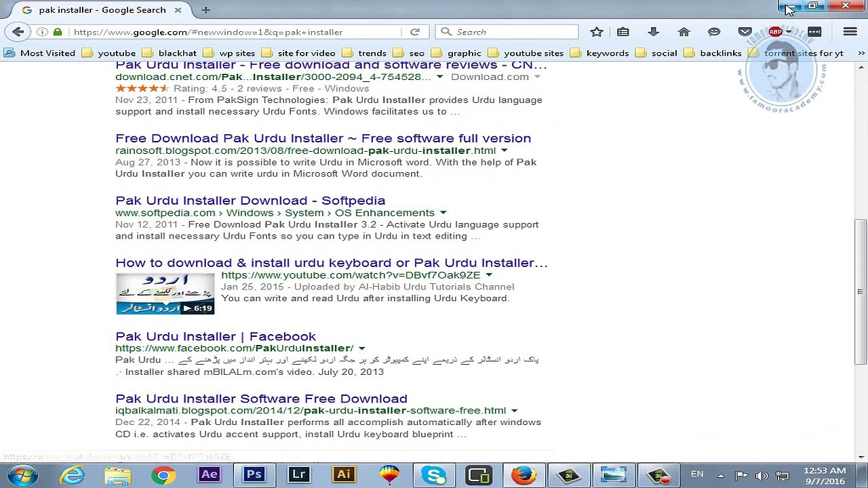Expand arrow next to softpedia.com breadcrumb
868x488 pixels.
tap(443, 213)
